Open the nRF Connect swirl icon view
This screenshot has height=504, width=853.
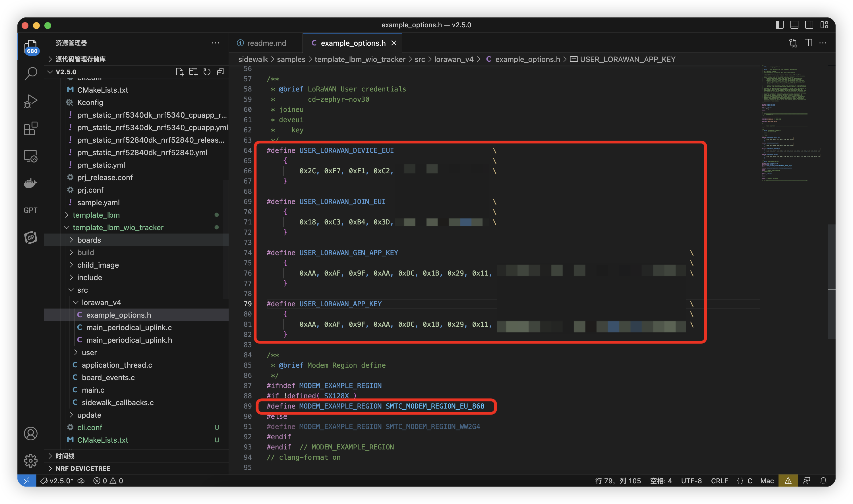pos(31,238)
